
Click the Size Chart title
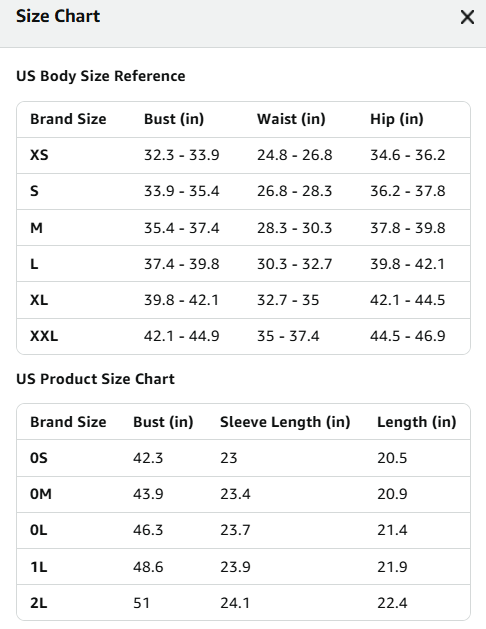coord(58,16)
